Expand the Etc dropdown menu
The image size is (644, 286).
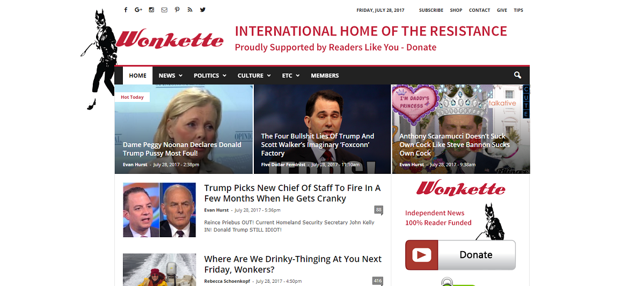tap(290, 76)
